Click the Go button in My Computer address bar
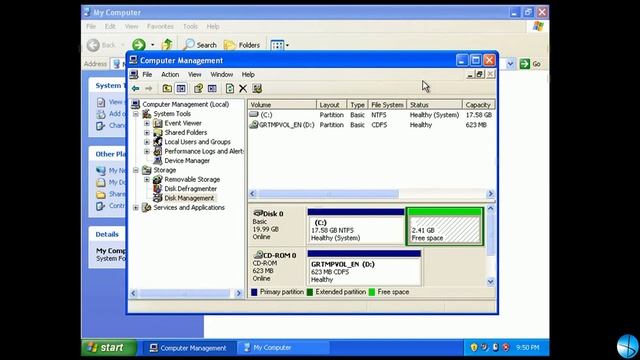 click(530, 64)
